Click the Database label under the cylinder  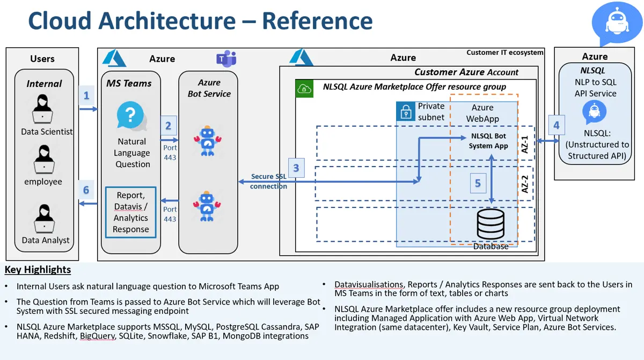pyautogui.click(x=491, y=246)
